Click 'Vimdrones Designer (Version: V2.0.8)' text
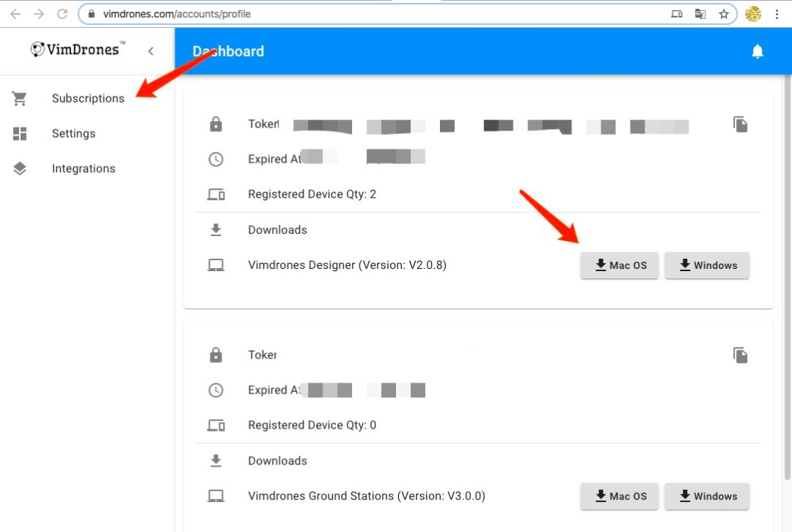The image size is (792, 532). pyautogui.click(x=347, y=265)
